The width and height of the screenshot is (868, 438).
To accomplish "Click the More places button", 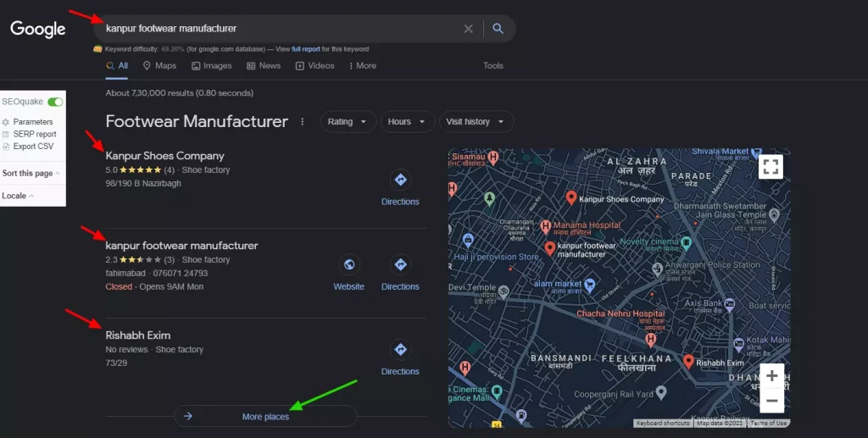I will 265,417.
